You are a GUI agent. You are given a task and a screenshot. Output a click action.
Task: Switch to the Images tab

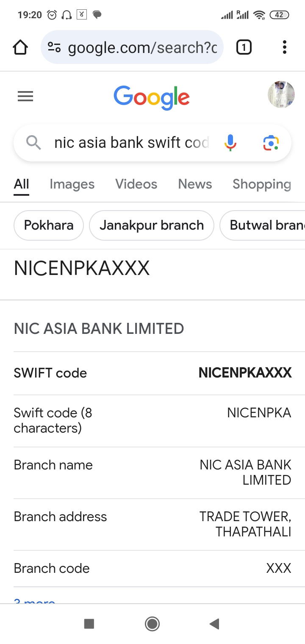click(x=72, y=184)
